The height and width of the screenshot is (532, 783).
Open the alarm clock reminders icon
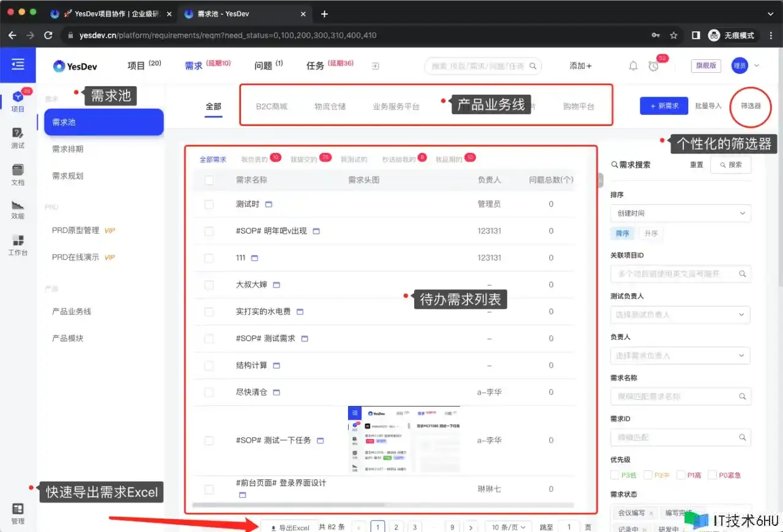point(653,66)
